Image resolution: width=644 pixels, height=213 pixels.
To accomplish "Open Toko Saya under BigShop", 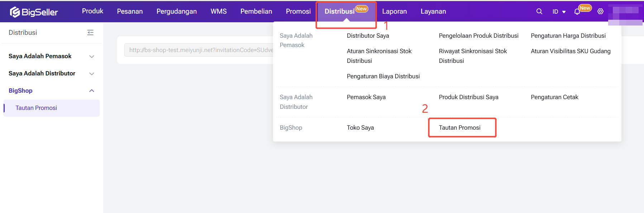I will (360, 128).
